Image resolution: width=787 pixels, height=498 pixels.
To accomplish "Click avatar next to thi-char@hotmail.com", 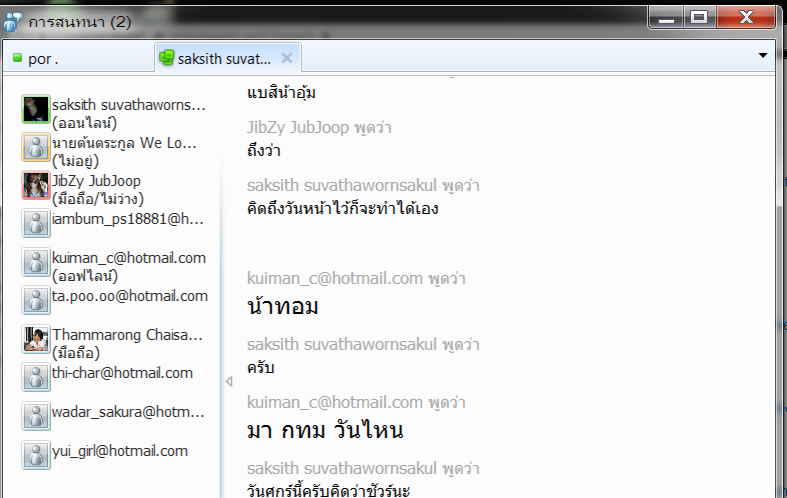I will coord(36,378).
